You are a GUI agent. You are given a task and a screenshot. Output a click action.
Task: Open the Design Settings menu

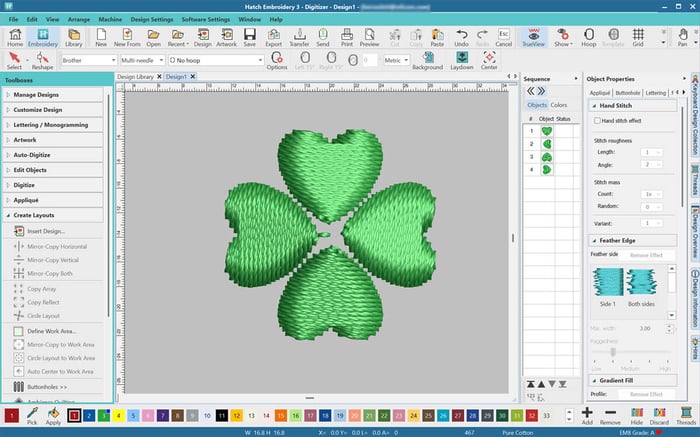click(172, 19)
